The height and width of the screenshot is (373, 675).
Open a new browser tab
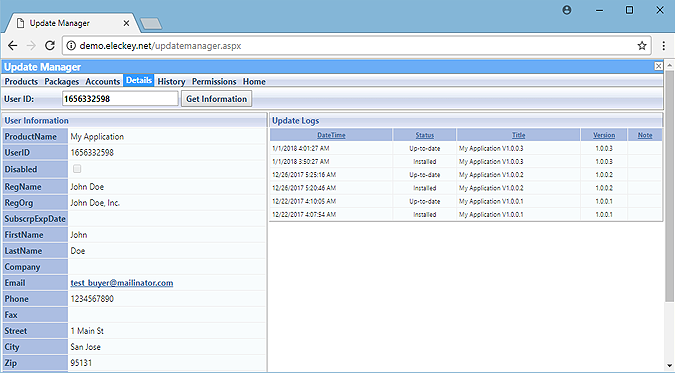(151, 24)
